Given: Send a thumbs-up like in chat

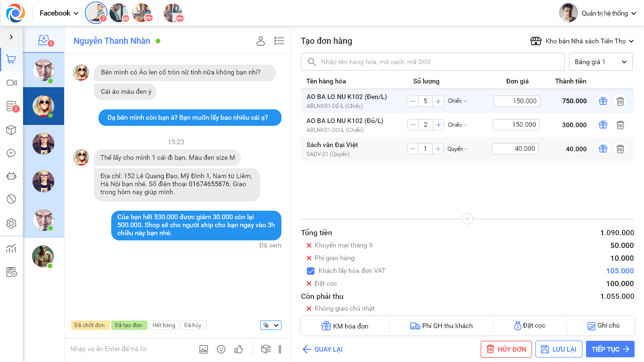Looking at the screenshot, I should coord(239,349).
